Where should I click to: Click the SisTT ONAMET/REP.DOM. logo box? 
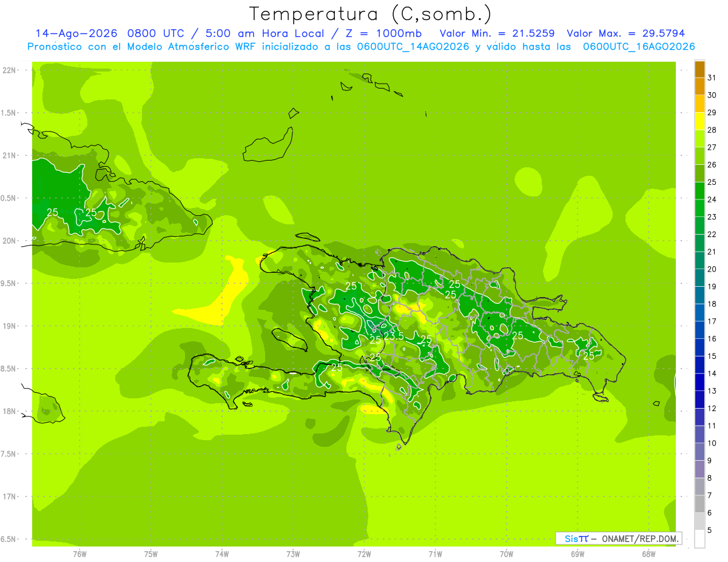pyautogui.click(x=618, y=538)
